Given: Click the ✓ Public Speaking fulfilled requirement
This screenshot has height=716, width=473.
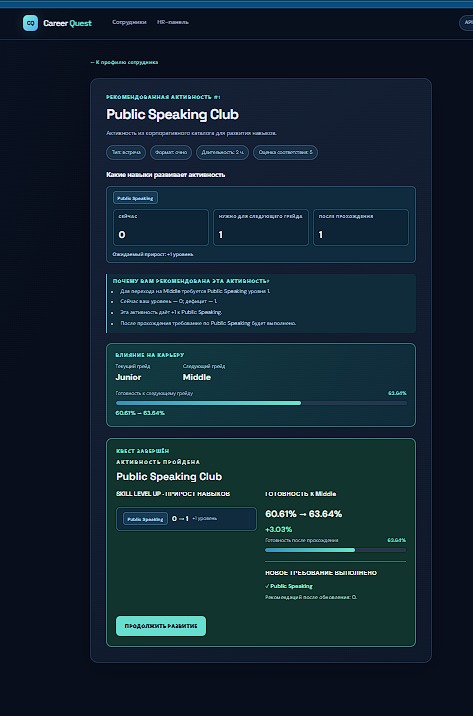Looking at the screenshot, I should point(289,586).
